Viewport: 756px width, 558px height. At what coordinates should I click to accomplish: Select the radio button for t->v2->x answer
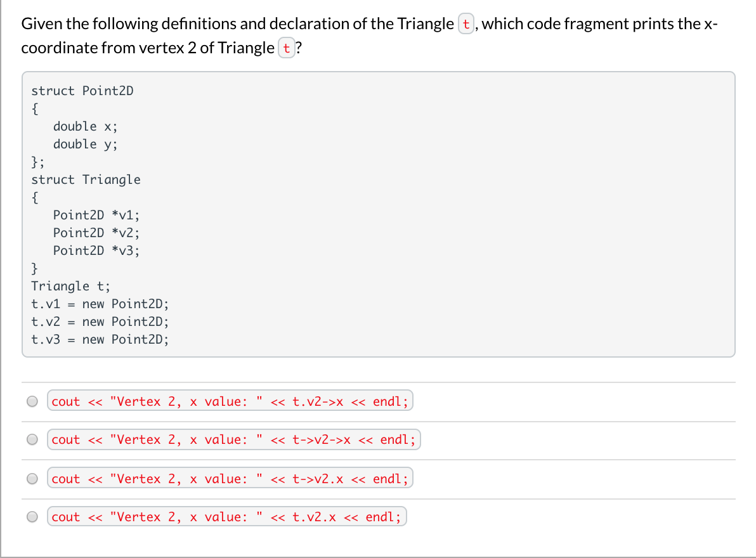tap(32, 439)
